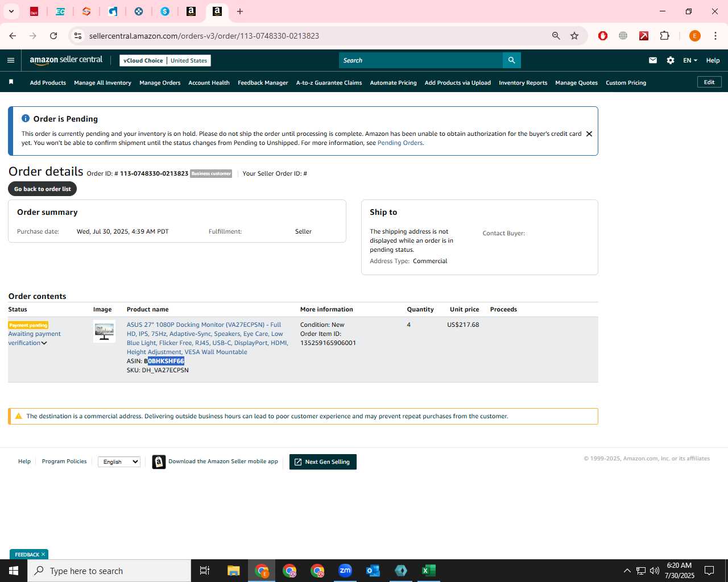Open the ASUS monitor product thumbnail
This screenshot has width=728, height=582.
[x=104, y=331]
